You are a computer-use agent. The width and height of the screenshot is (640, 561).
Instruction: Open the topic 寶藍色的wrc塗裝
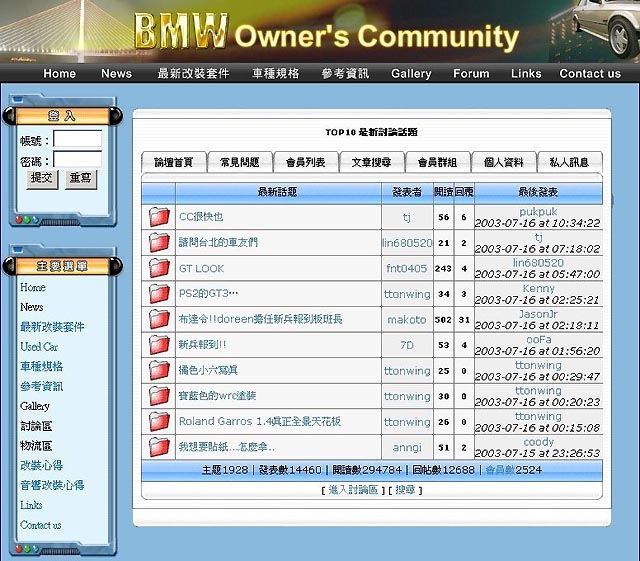218,396
